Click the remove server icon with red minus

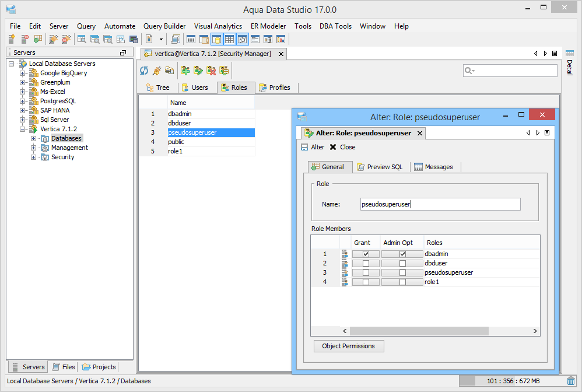pos(24,39)
